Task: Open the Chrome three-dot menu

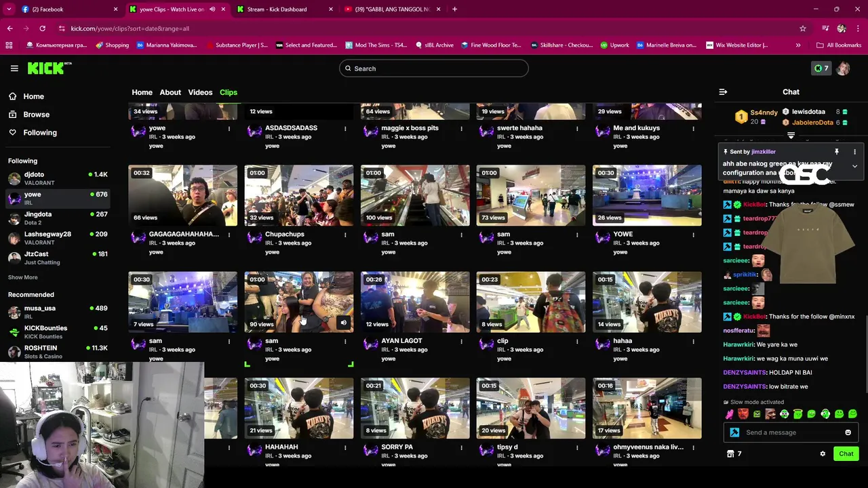Action: pos(858,28)
